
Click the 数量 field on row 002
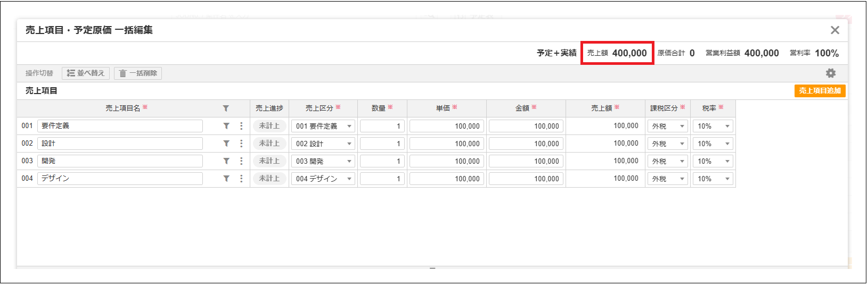click(x=382, y=144)
